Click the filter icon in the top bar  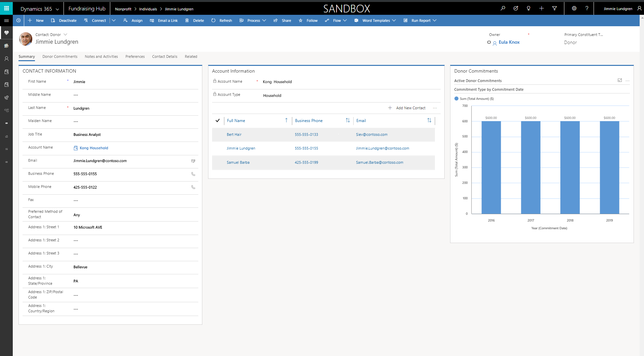[x=554, y=8]
